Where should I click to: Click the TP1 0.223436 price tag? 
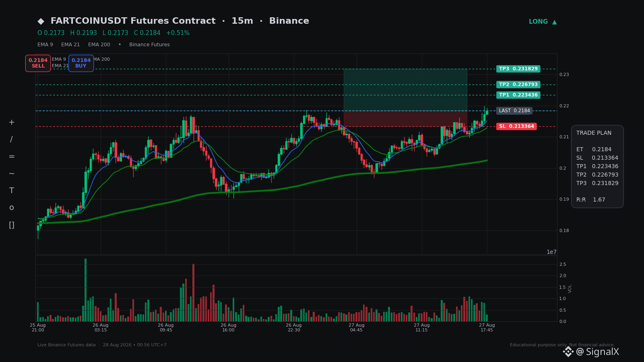(518, 95)
